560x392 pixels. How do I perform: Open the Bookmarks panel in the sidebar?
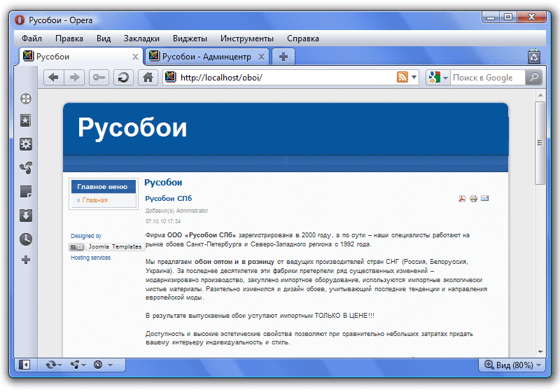(26, 121)
